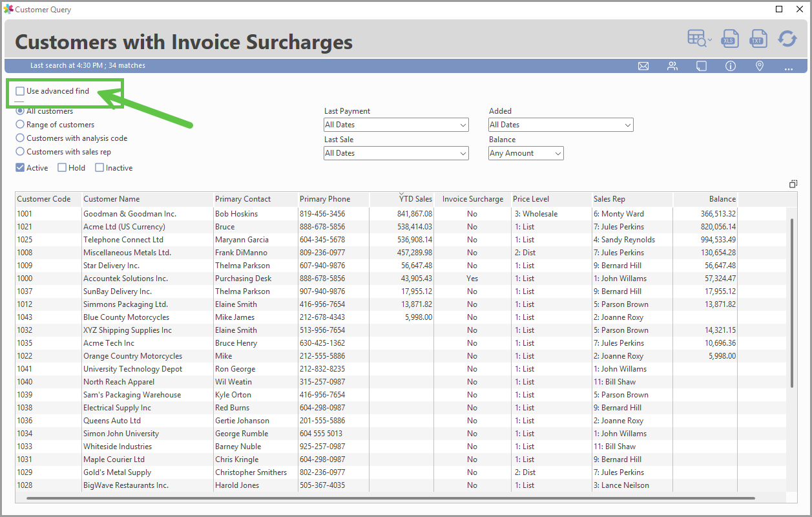Screen dimensions: 812x517
Task: Expand the table view dropdown arrow
Action: 711,40
